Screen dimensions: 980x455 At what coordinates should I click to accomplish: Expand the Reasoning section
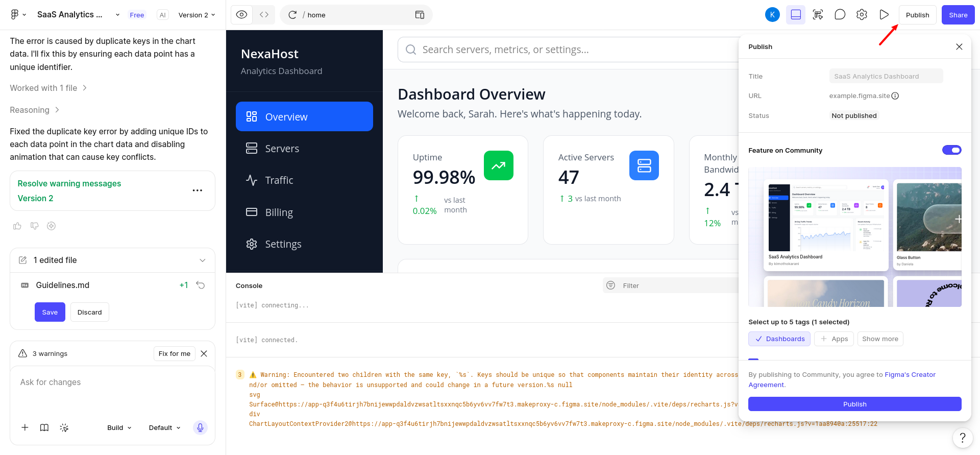coord(35,110)
